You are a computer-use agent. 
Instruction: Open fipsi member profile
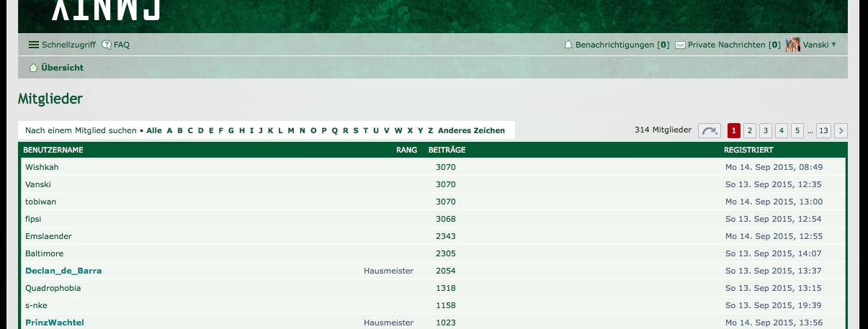tap(34, 219)
